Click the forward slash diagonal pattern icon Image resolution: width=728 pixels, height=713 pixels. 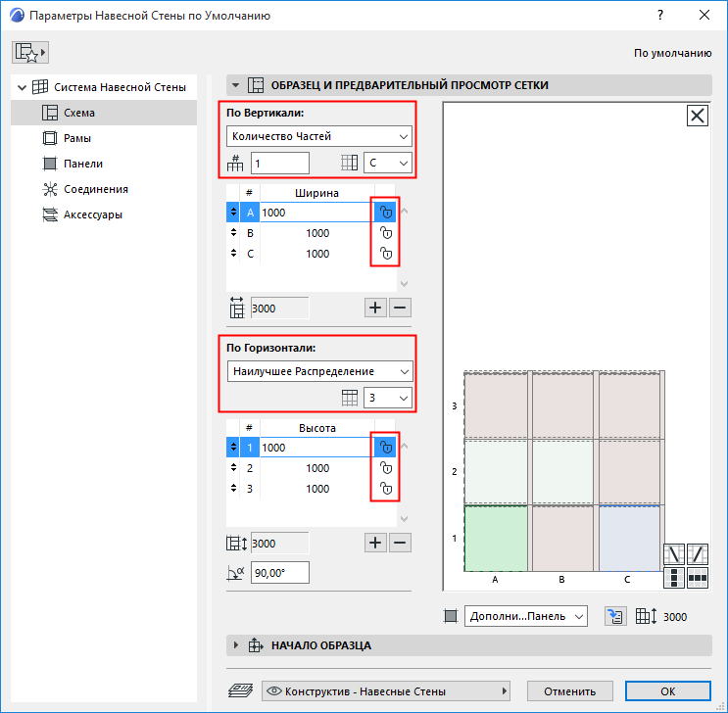(x=698, y=554)
